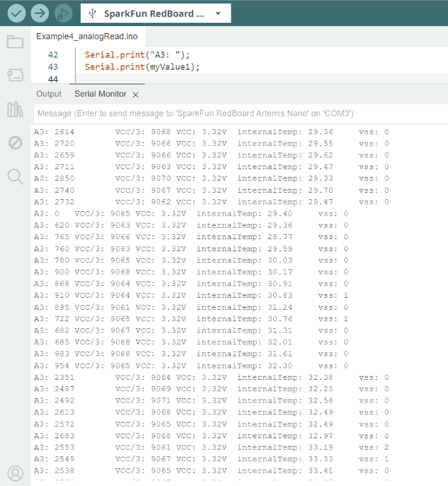Click VCC/3 value 9071

[161, 401]
